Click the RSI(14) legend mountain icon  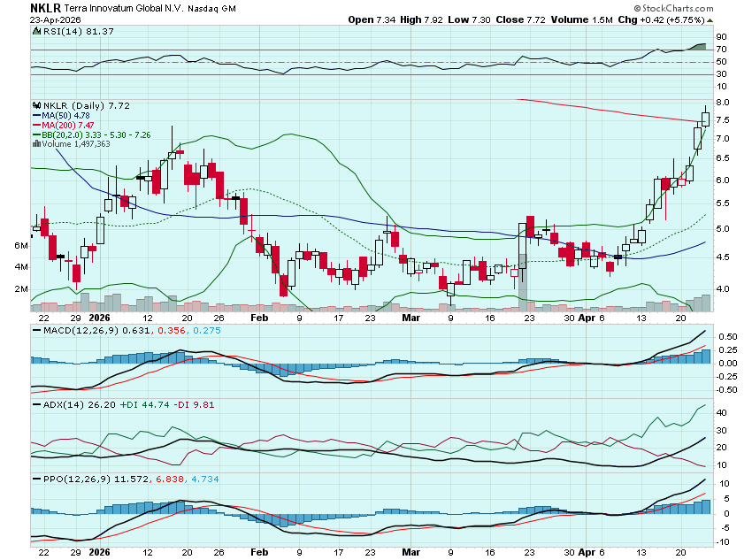pos(35,32)
